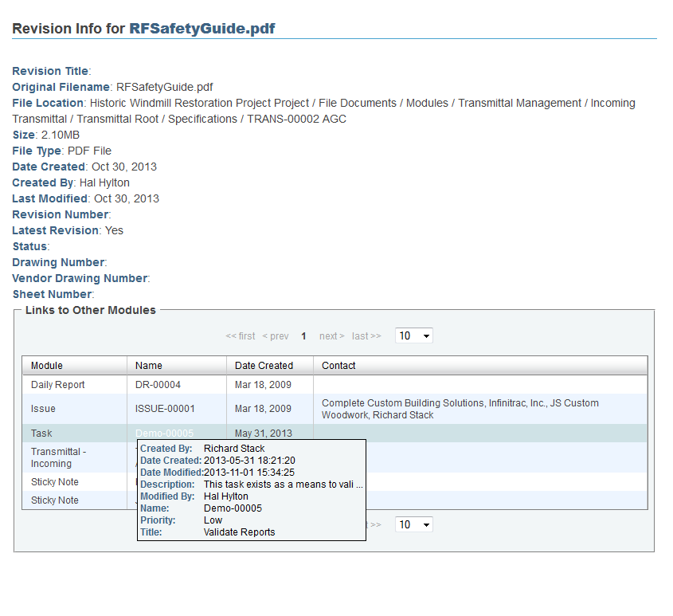Click the tooltip's Date Modified value 2013-11-01 15:34:25
The image size is (673, 616).
[x=249, y=473]
